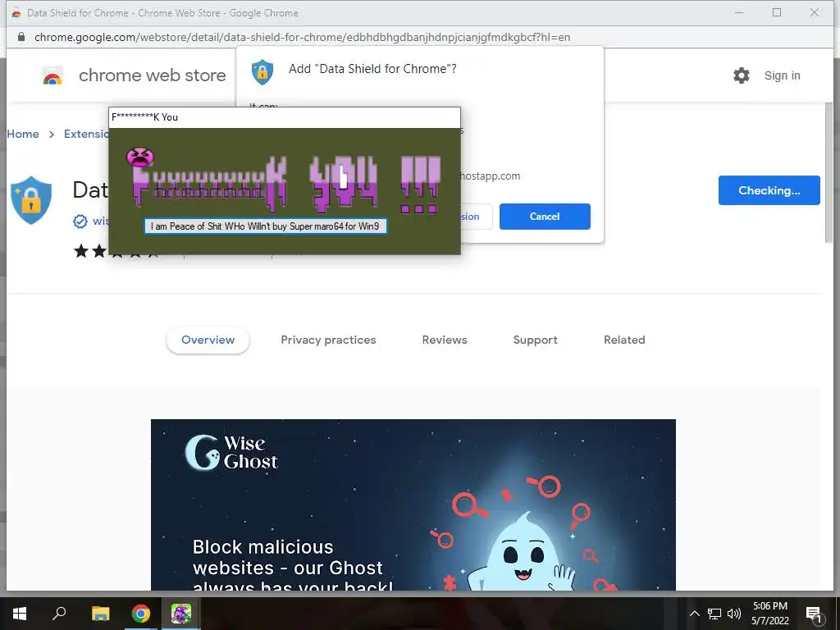Open the notification center icon
The image size is (840, 630).
coord(814,614)
